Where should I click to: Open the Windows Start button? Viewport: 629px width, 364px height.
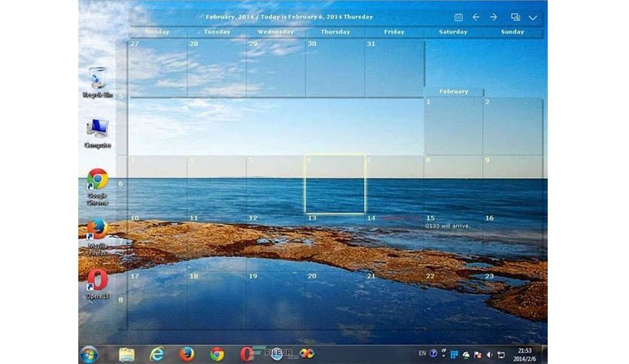click(89, 354)
